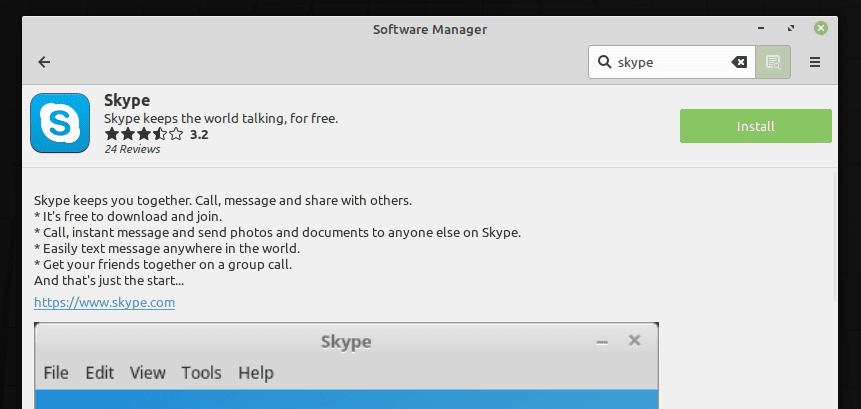861x409 pixels.
Task: Click minimize dash in Skype preview
Action: (602, 342)
